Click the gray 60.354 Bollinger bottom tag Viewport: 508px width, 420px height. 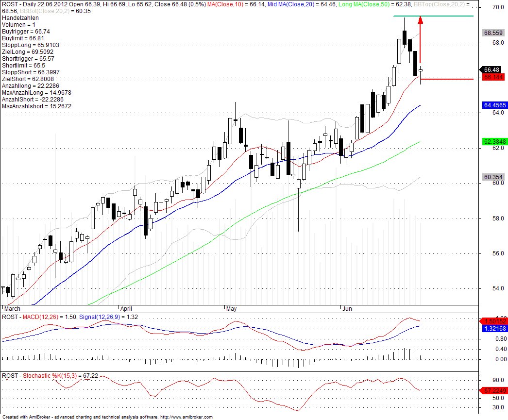coord(493,177)
